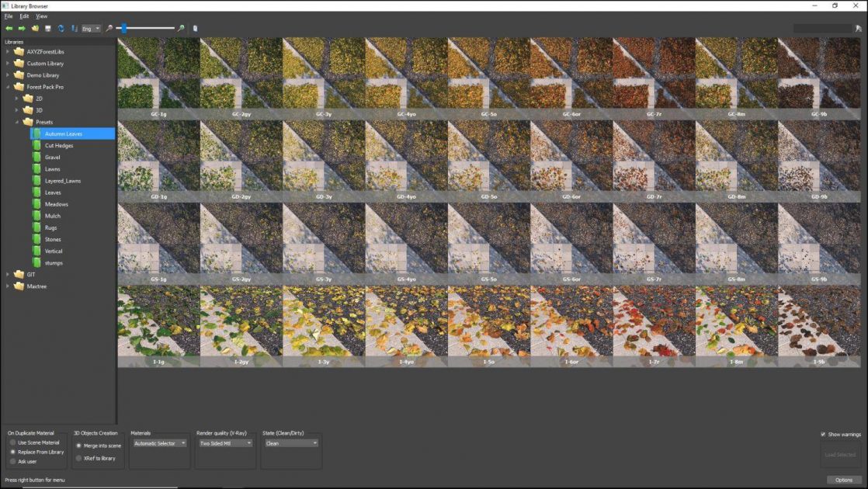Select the zoom-out magnifier icon
The height and width of the screenshot is (489, 868).
click(x=109, y=28)
